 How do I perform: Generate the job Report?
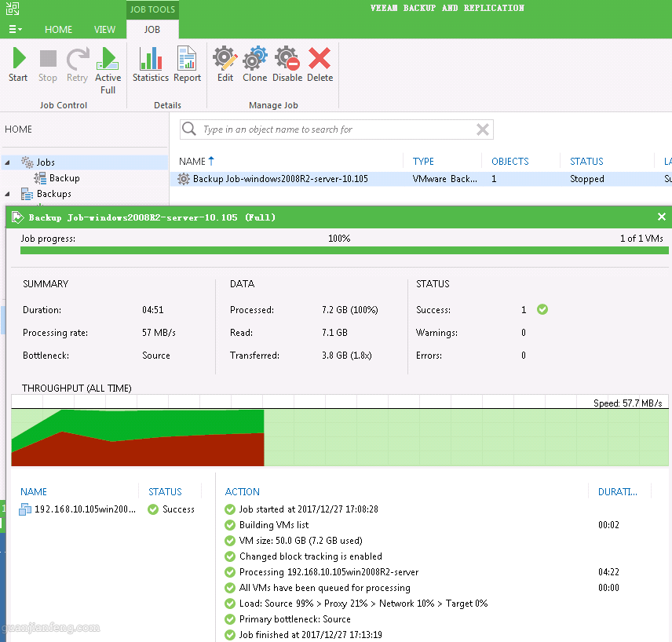(x=187, y=64)
